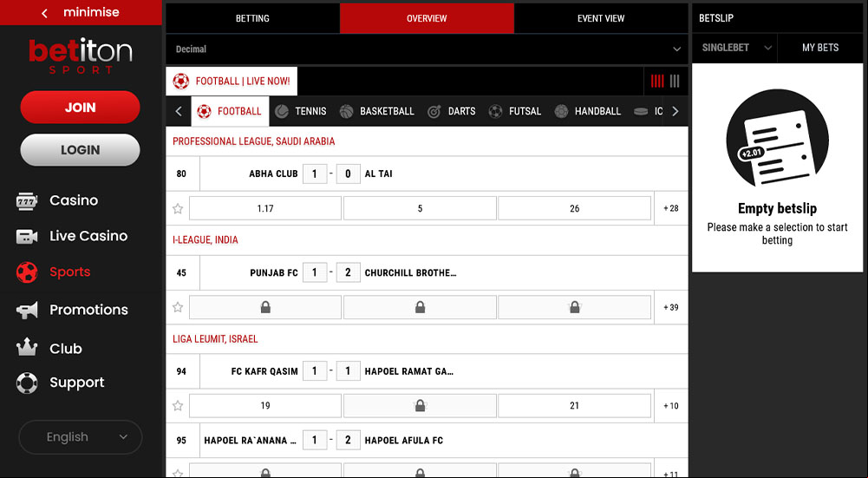
Task: Open the English language selector
Action: click(x=81, y=437)
